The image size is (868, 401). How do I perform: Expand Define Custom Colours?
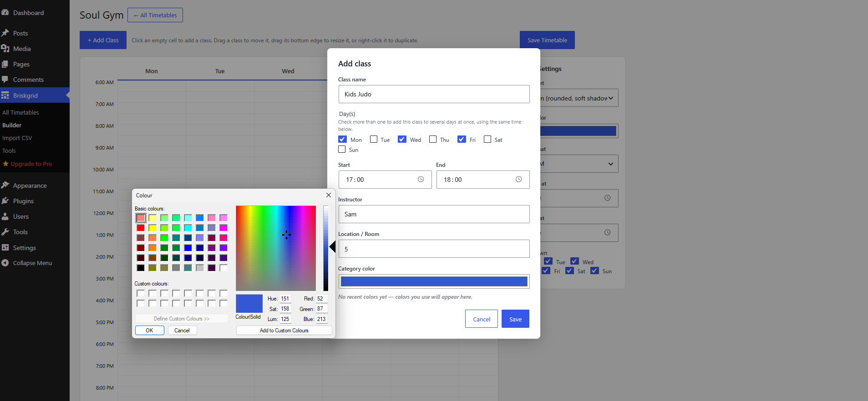coord(182,319)
